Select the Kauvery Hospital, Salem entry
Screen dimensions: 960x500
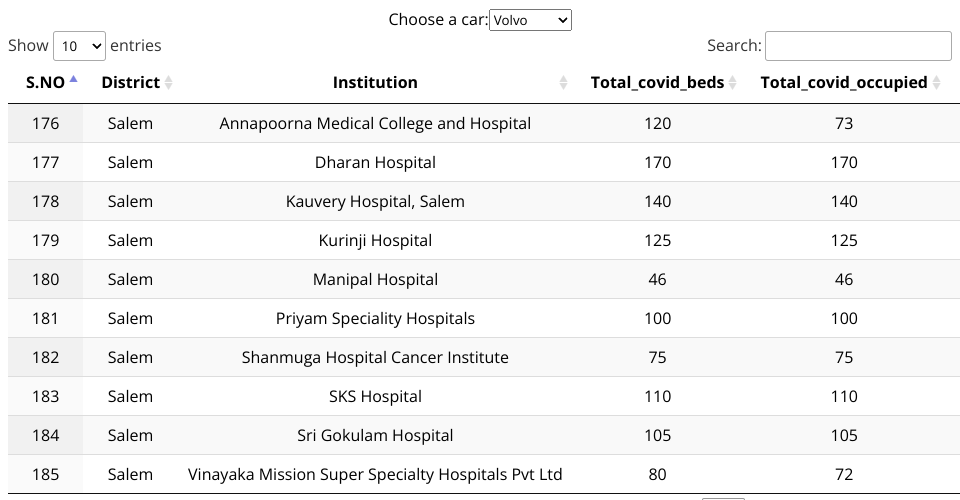(375, 202)
